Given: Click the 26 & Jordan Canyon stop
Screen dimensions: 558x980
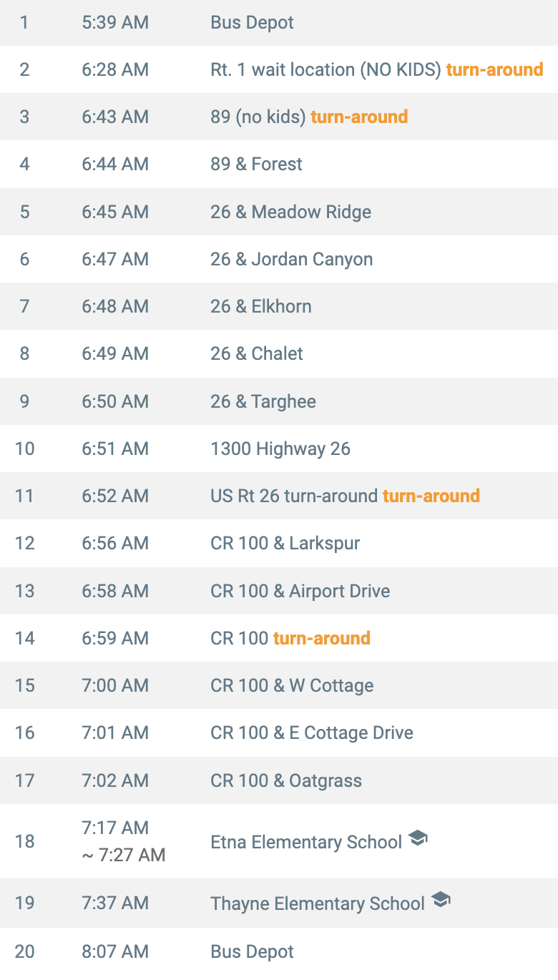Looking at the screenshot, I should click(x=292, y=259).
